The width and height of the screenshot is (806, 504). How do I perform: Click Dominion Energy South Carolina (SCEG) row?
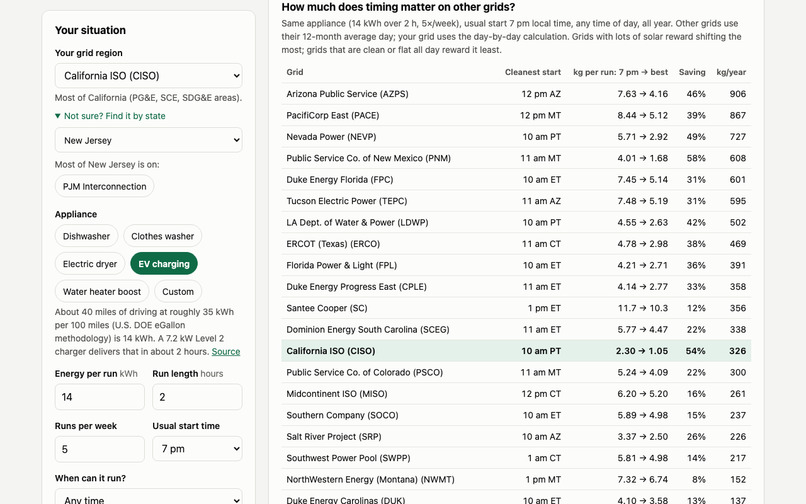coord(516,330)
